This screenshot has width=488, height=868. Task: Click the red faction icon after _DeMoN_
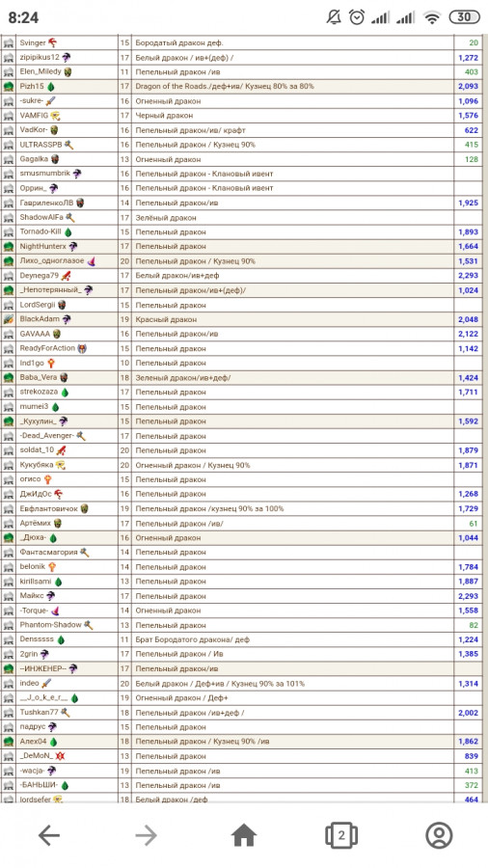coord(60,756)
